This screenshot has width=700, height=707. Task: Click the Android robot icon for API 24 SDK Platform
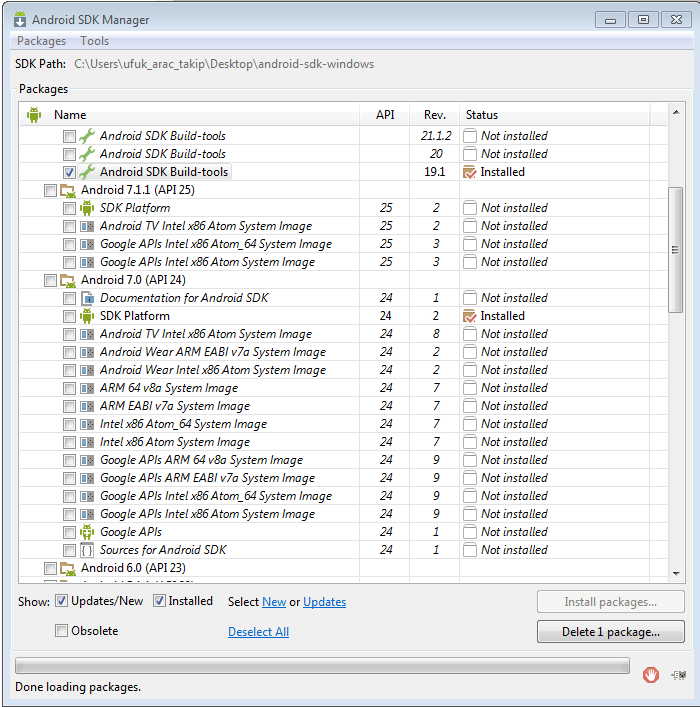(x=87, y=316)
